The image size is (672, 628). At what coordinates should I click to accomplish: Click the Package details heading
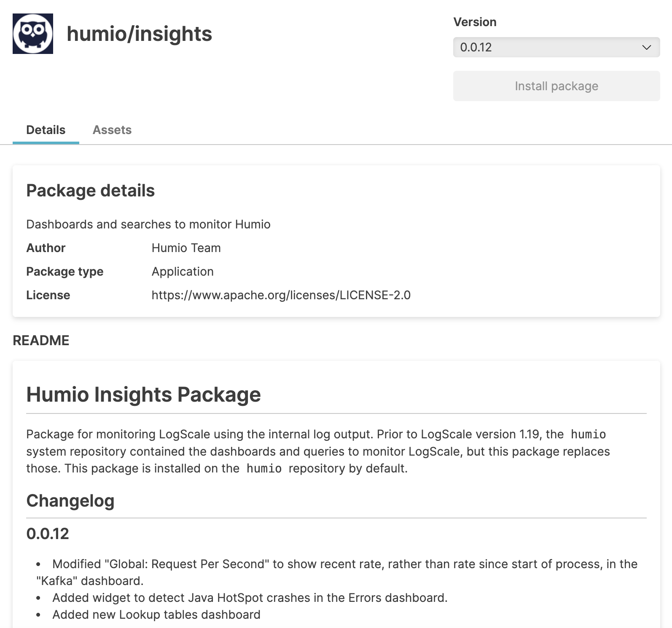point(90,191)
